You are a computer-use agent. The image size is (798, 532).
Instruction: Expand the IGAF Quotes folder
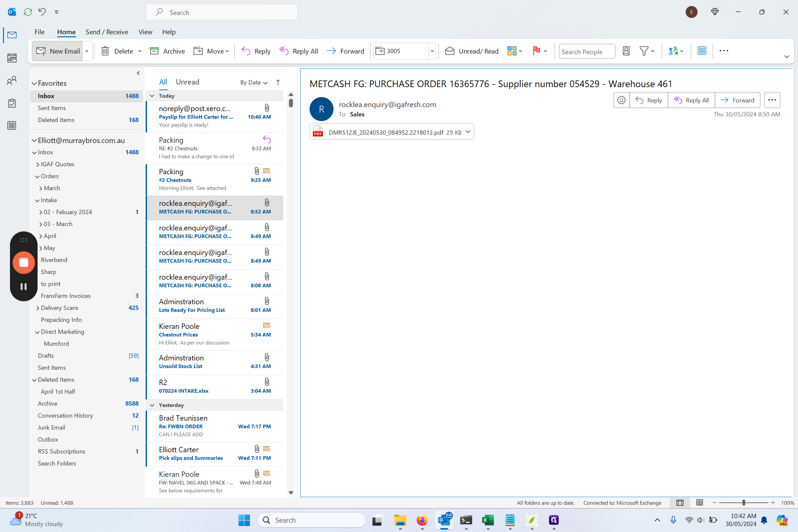(x=38, y=164)
